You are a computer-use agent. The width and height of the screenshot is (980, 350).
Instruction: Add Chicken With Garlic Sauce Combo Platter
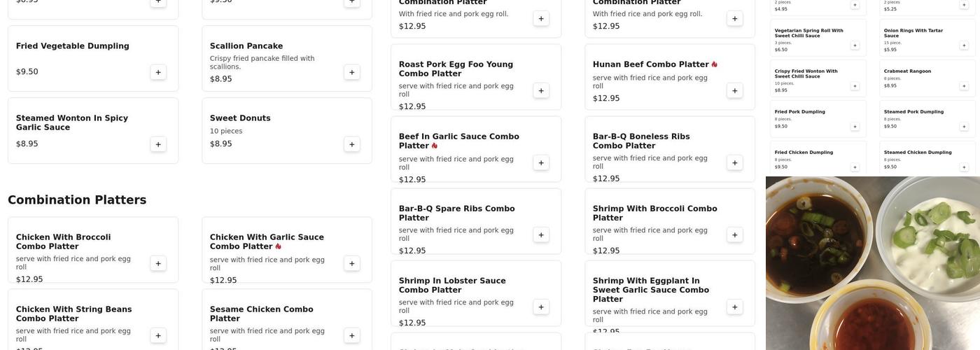[x=352, y=263]
